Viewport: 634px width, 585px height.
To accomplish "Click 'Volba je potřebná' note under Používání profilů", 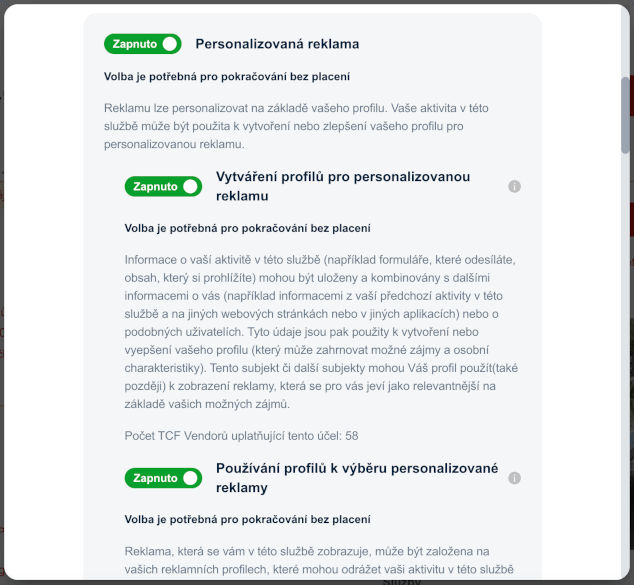I will [247, 519].
